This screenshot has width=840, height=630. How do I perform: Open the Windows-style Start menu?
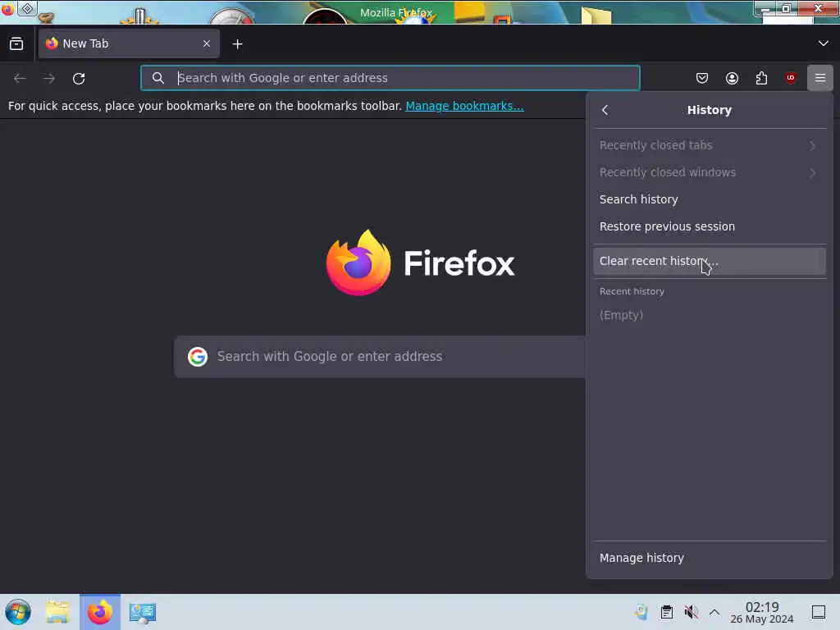click(x=18, y=612)
